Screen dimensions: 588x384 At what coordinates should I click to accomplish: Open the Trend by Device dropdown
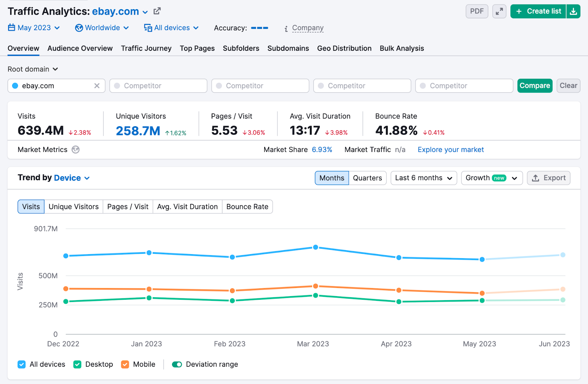tap(72, 178)
